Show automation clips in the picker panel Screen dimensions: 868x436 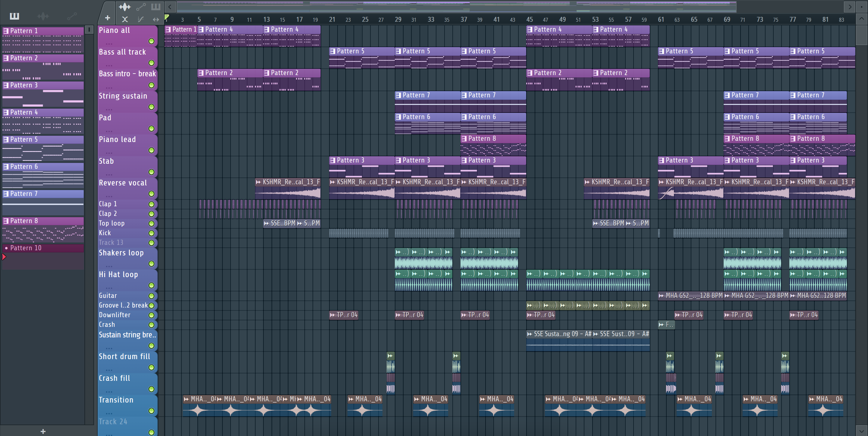click(72, 16)
